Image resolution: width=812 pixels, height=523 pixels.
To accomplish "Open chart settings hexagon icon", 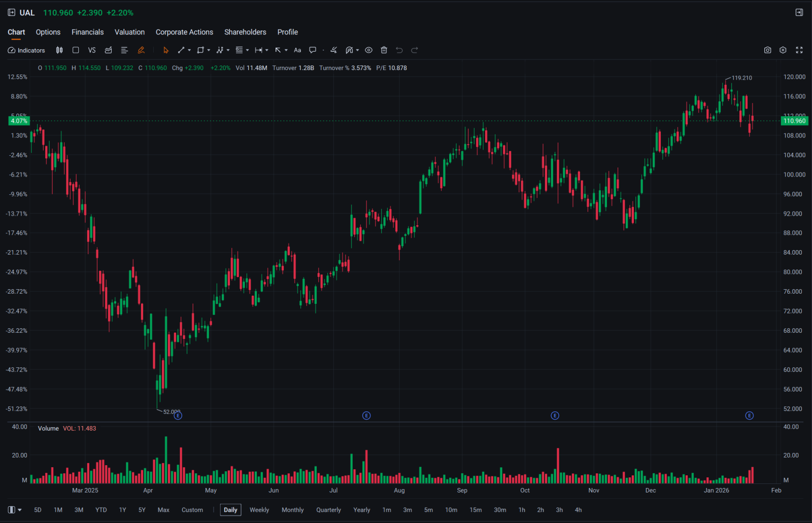I will pyautogui.click(x=783, y=50).
